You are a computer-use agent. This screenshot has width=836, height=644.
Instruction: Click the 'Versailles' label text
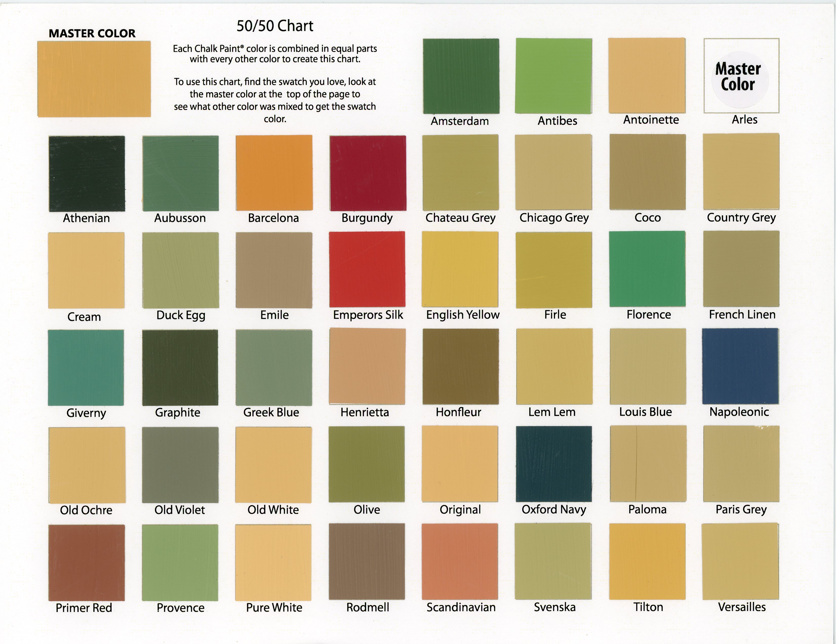pos(742,607)
